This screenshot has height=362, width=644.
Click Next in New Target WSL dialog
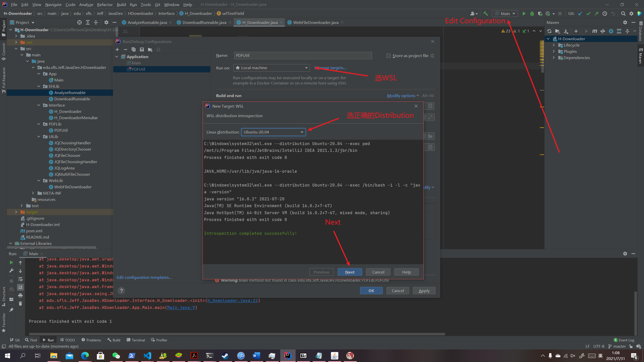click(350, 272)
